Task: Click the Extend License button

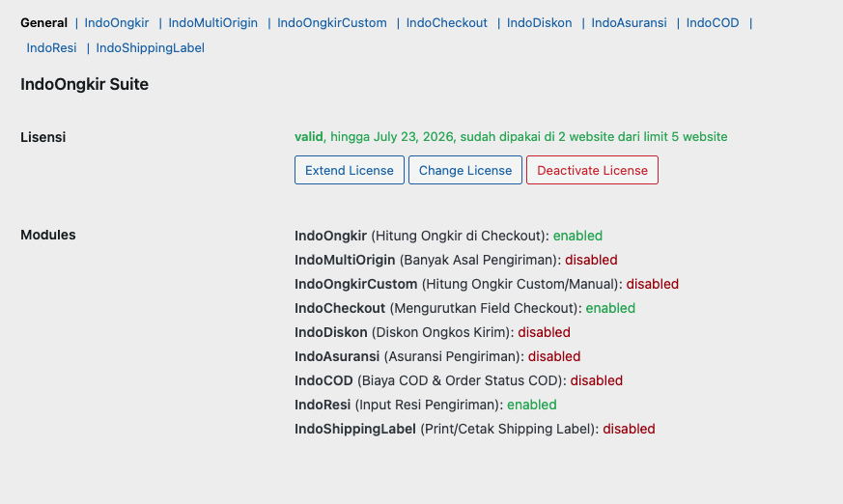Action: [350, 170]
